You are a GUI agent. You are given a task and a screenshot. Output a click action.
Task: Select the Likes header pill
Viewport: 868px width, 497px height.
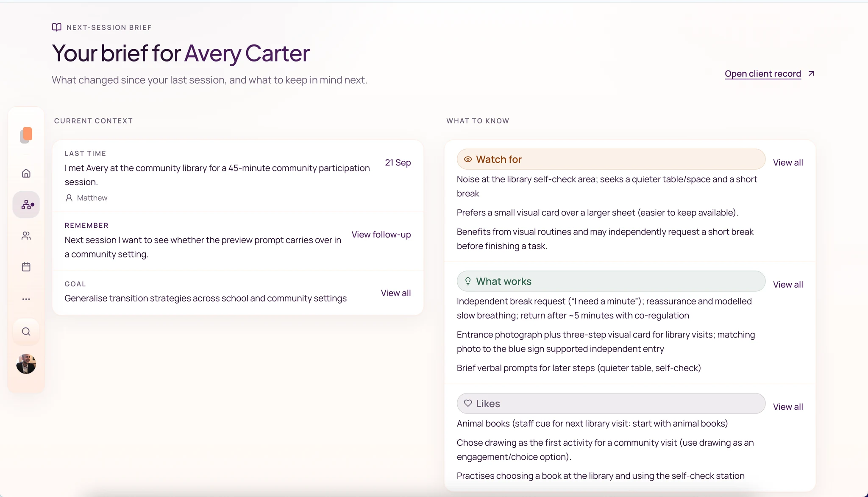coord(611,403)
